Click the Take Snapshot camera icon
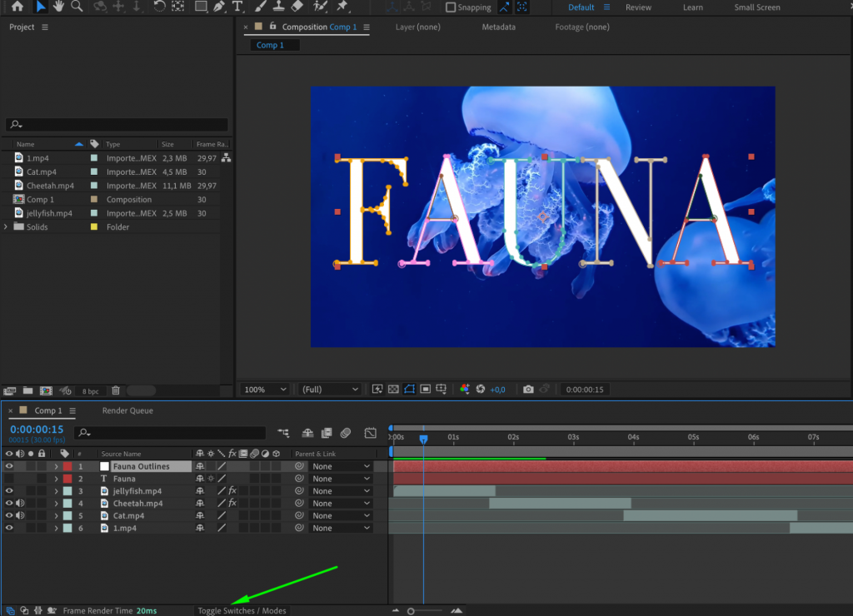This screenshot has width=853, height=616. (528, 389)
